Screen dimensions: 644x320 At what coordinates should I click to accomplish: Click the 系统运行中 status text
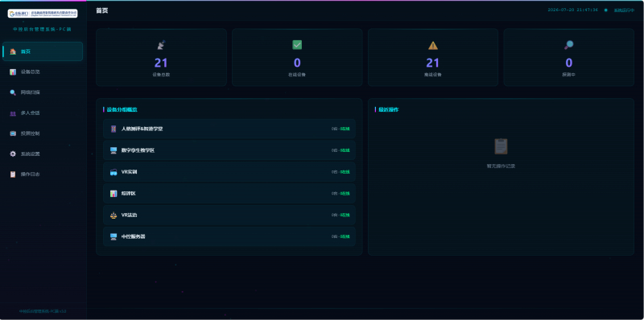(x=624, y=10)
